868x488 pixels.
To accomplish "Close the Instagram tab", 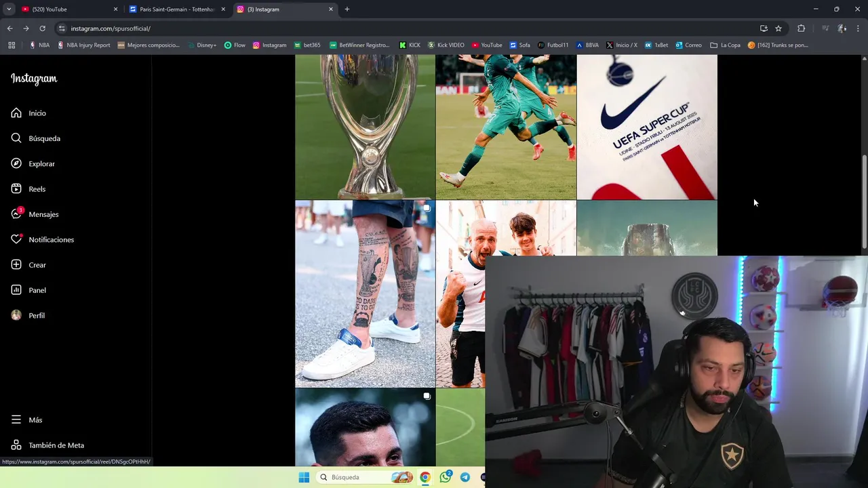I will pyautogui.click(x=331, y=9).
